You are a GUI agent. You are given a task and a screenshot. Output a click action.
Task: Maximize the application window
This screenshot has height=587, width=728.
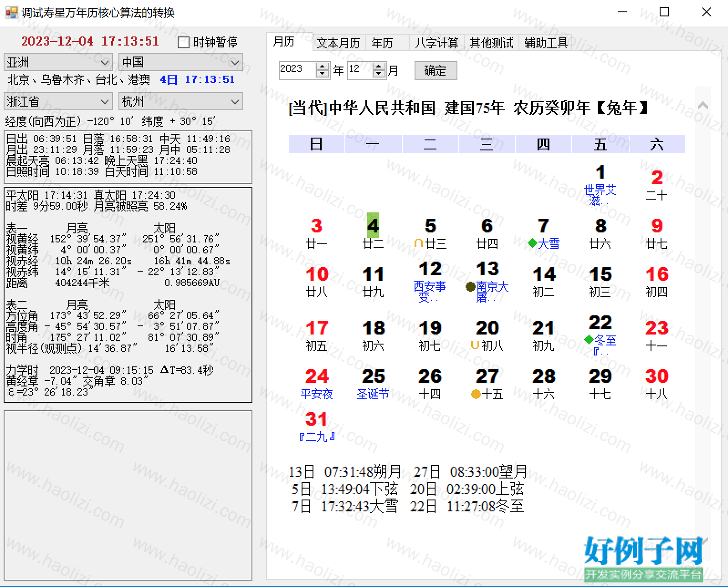click(x=664, y=12)
